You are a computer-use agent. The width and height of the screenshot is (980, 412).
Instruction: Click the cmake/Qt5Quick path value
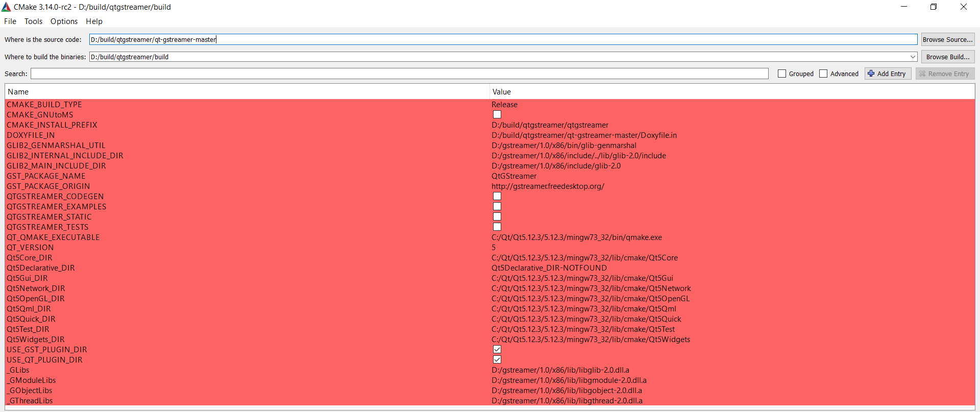tap(586, 319)
